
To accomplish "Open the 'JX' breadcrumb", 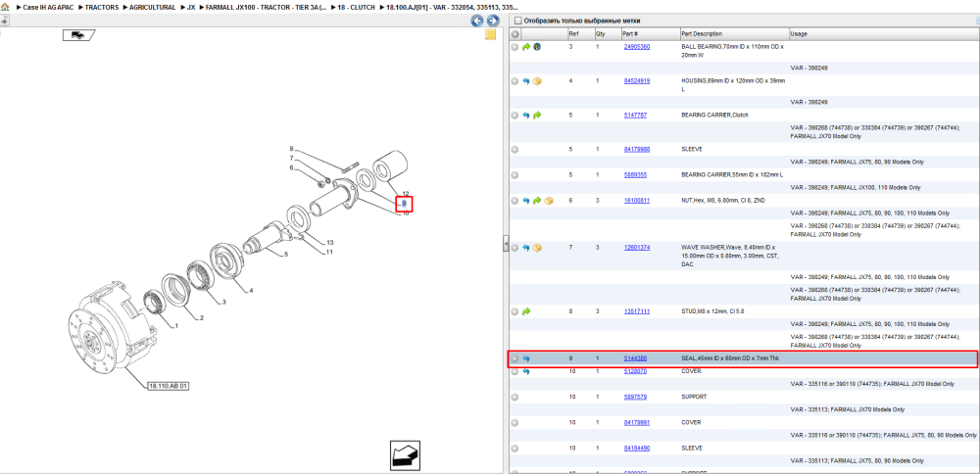I will 191,8.
